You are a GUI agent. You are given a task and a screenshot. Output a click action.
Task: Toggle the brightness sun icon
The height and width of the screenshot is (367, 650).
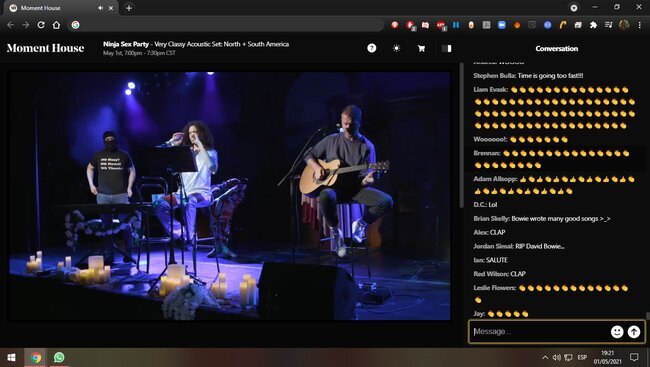[396, 48]
